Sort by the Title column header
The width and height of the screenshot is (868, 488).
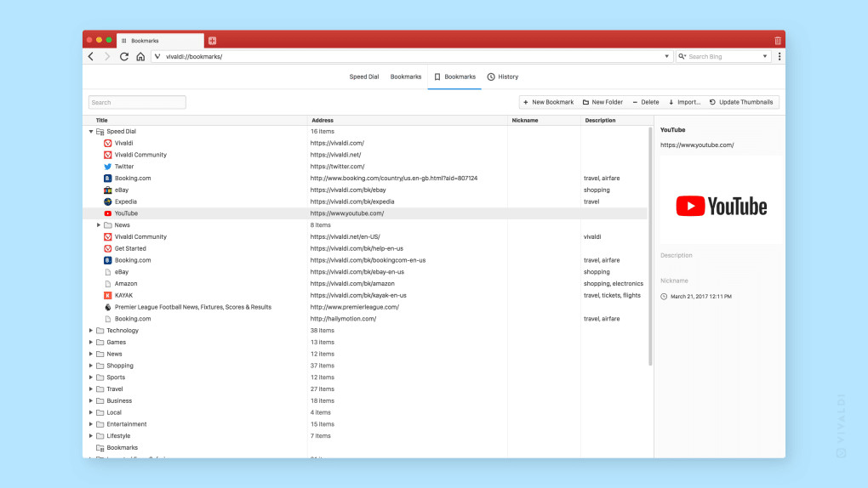[x=101, y=120]
